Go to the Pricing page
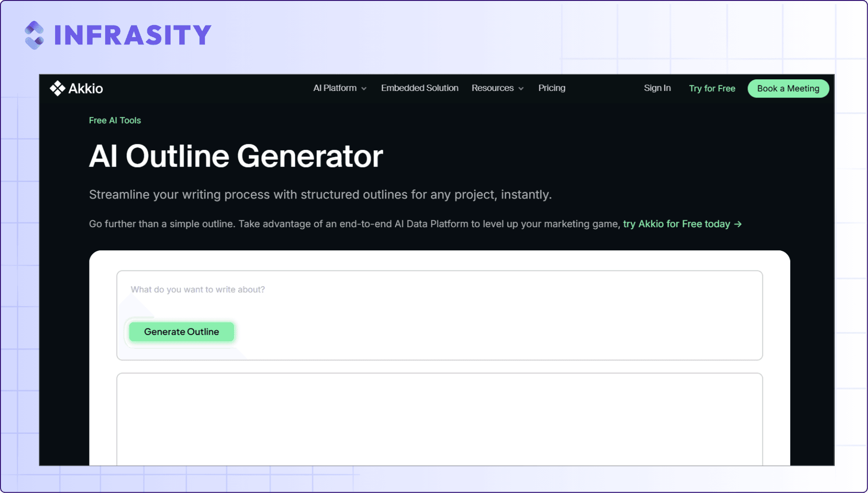Viewport: 868px width, 493px height. (552, 88)
